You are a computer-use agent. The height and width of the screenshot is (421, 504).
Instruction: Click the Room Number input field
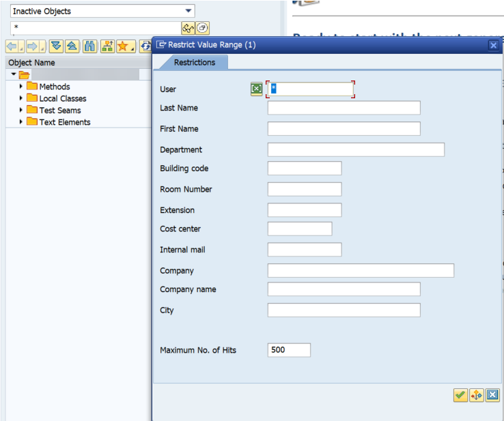pos(305,189)
